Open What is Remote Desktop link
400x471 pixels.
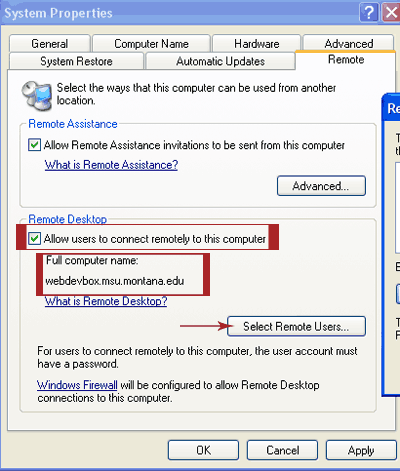(x=106, y=301)
